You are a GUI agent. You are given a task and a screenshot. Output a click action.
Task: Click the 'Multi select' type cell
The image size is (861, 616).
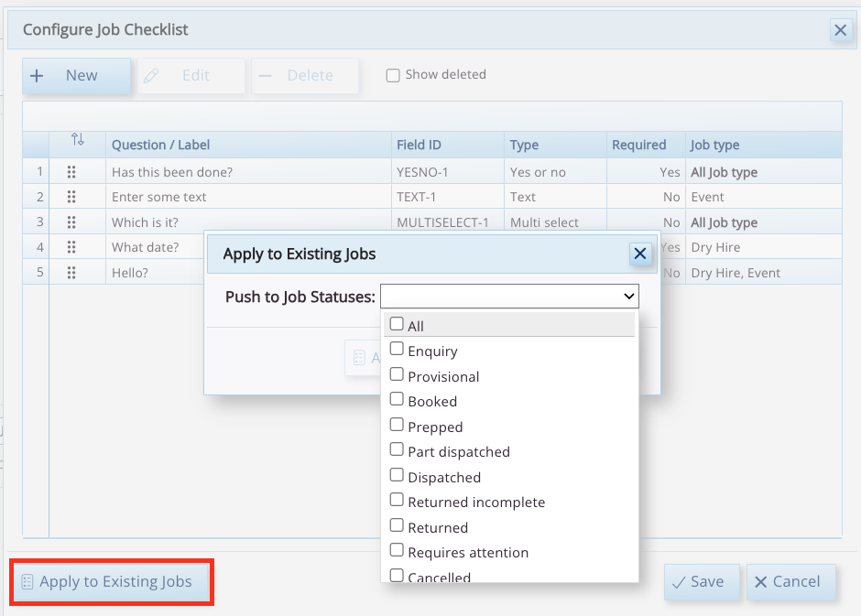555,222
